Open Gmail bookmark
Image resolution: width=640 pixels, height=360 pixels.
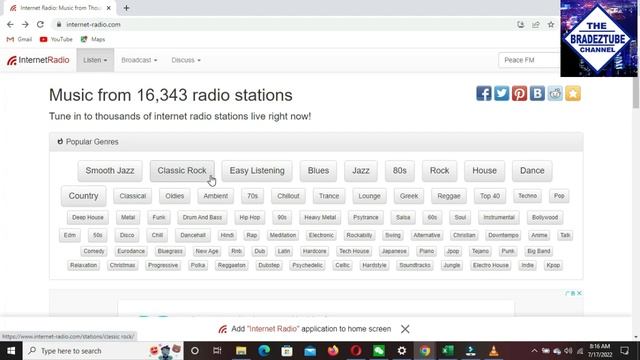click(x=19, y=39)
